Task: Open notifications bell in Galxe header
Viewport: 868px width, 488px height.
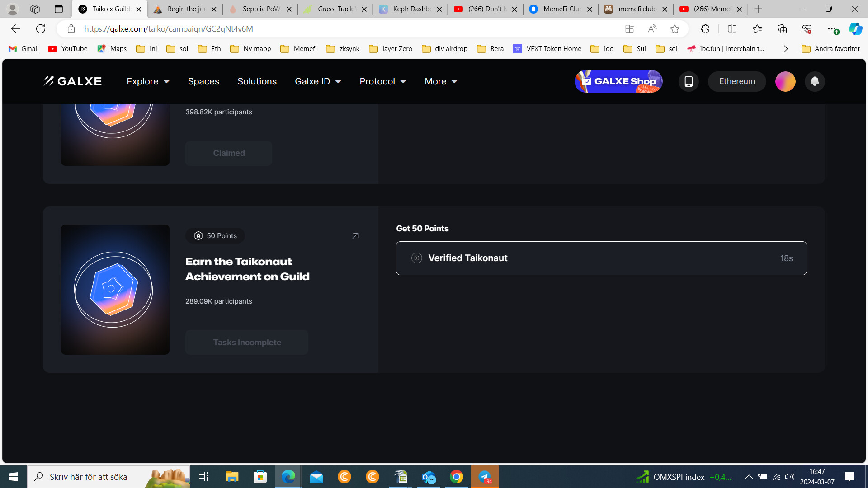Action: tap(815, 81)
